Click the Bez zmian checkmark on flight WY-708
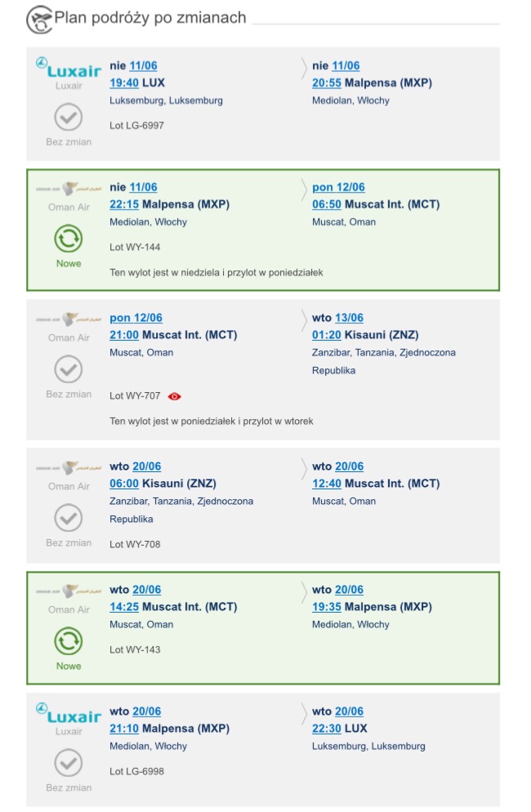This screenshot has height=812, width=531. click(69, 518)
